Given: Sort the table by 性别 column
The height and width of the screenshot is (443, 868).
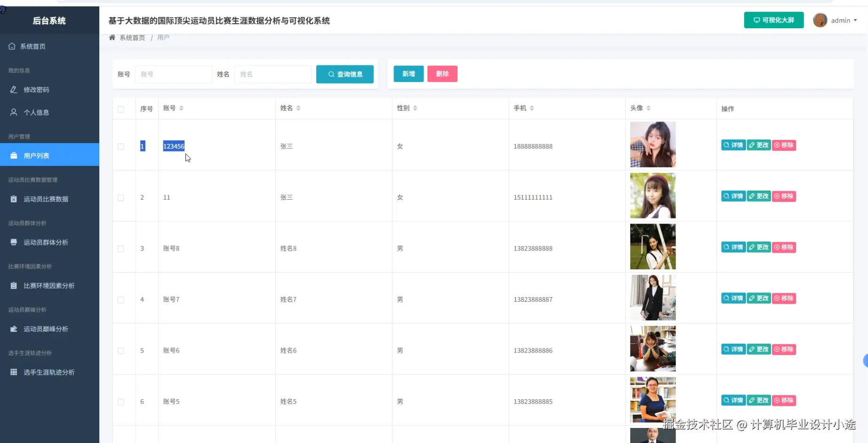Looking at the screenshot, I should point(415,108).
